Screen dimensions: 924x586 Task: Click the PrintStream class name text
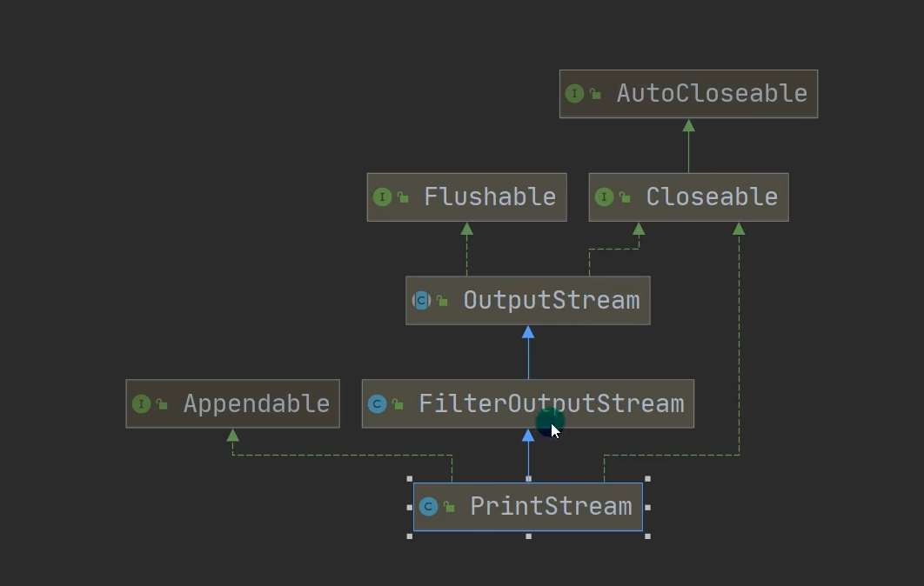[551, 507]
